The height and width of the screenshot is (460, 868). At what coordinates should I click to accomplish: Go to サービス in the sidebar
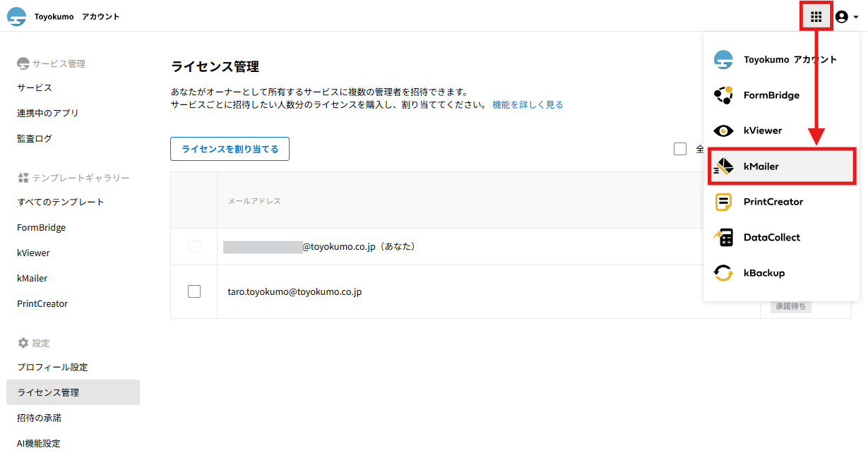[x=35, y=87]
